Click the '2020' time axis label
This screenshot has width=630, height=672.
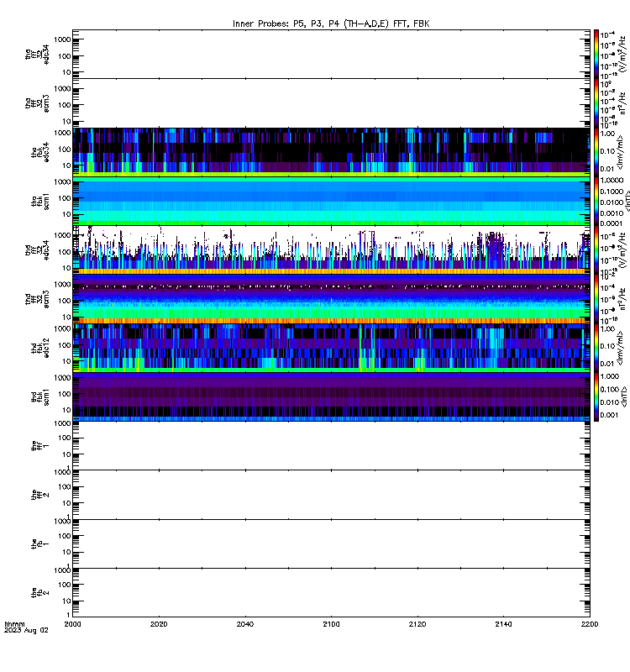(x=159, y=624)
